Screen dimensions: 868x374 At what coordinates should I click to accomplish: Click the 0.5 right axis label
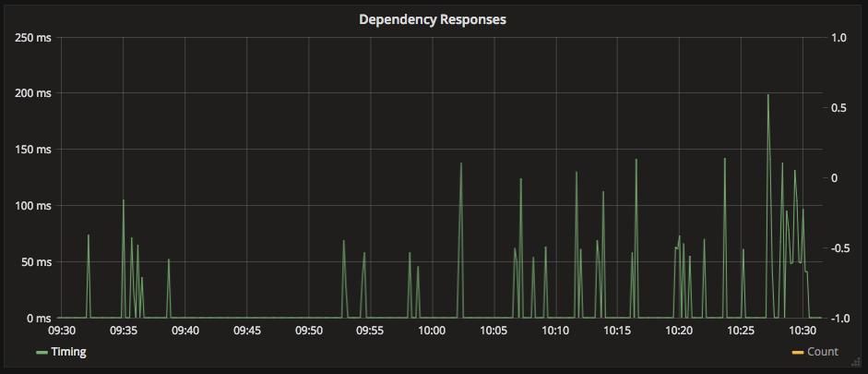[838, 107]
